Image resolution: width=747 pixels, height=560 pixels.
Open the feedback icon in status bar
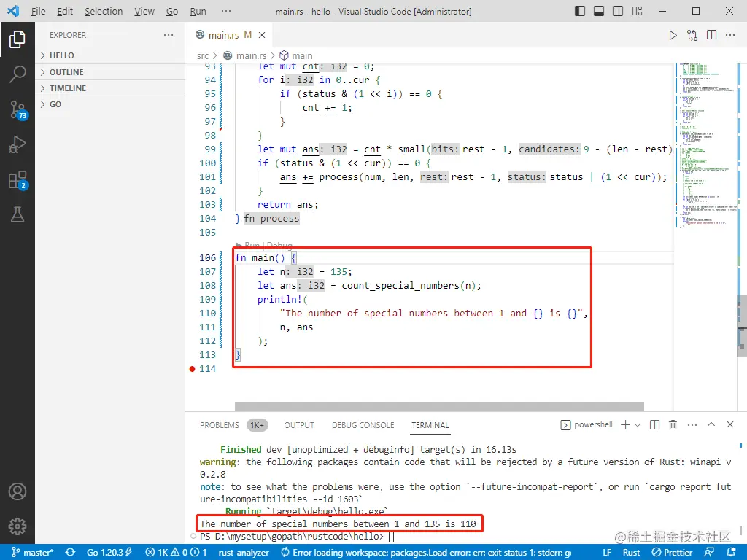pyautogui.click(x=709, y=553)
